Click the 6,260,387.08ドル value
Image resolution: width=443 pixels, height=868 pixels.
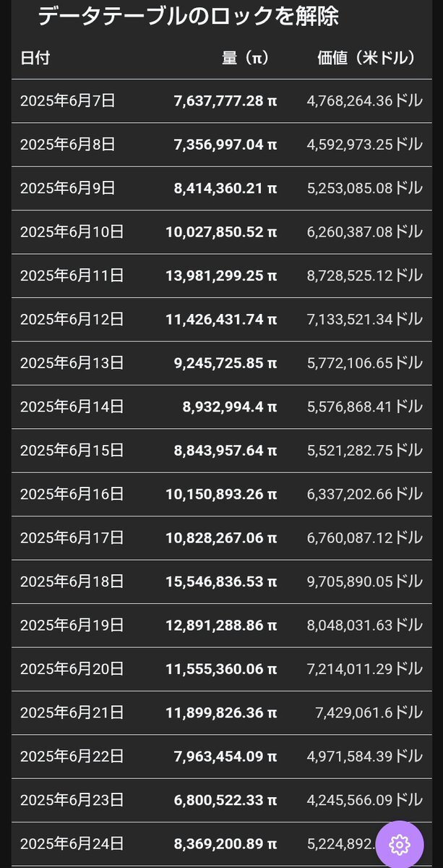(355, 232)
